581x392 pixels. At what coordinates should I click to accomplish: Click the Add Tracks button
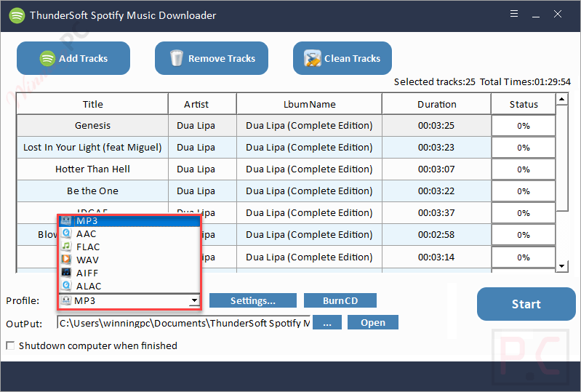click(73, 58)
